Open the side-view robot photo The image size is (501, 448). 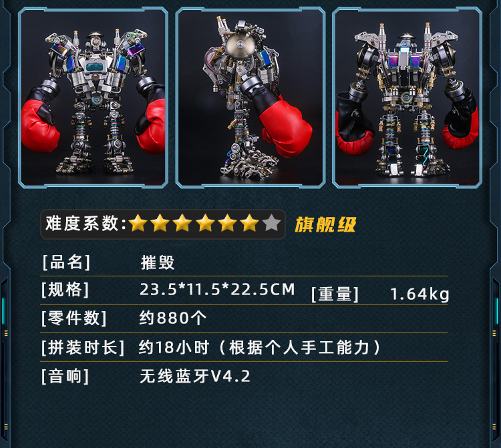click(251, 97)
